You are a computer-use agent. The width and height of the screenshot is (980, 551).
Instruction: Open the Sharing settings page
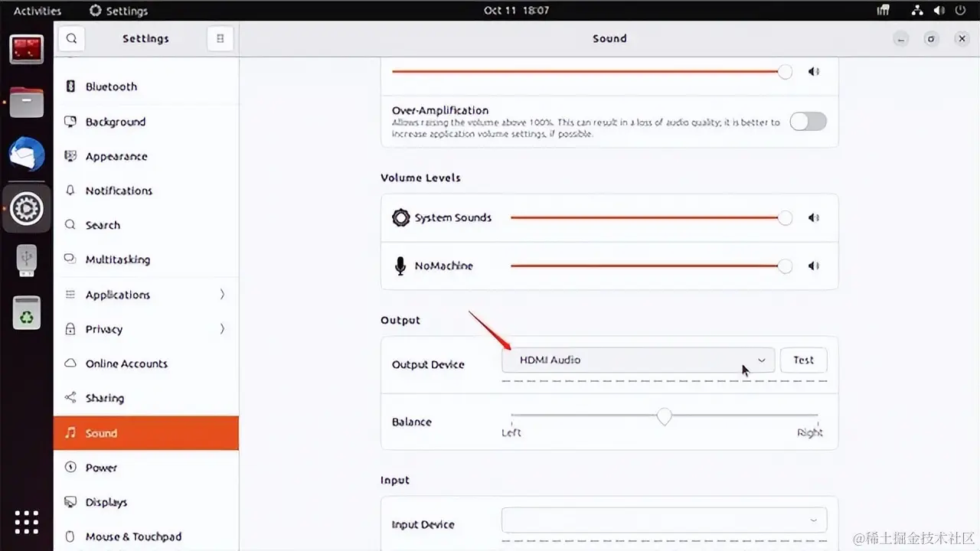(146, 398)
